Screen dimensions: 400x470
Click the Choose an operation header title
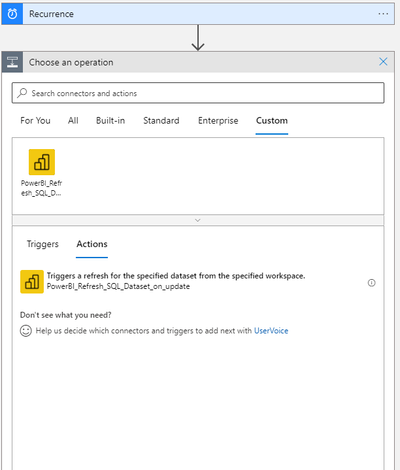tap(71, 62)
